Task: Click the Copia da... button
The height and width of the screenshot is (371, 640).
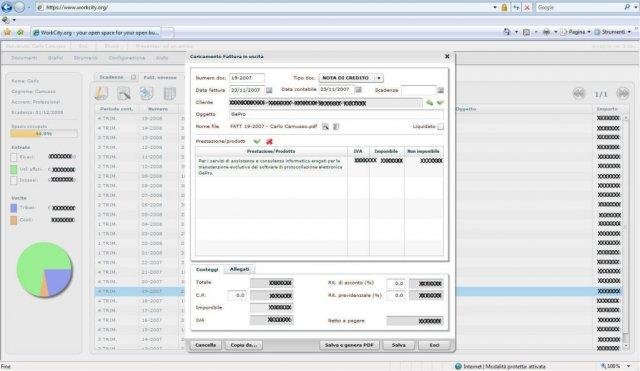Action: click(244, 345)
